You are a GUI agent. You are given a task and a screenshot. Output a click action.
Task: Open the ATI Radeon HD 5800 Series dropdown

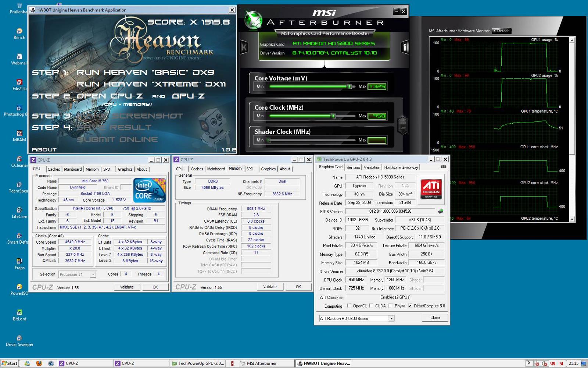(x=356, y=318)
